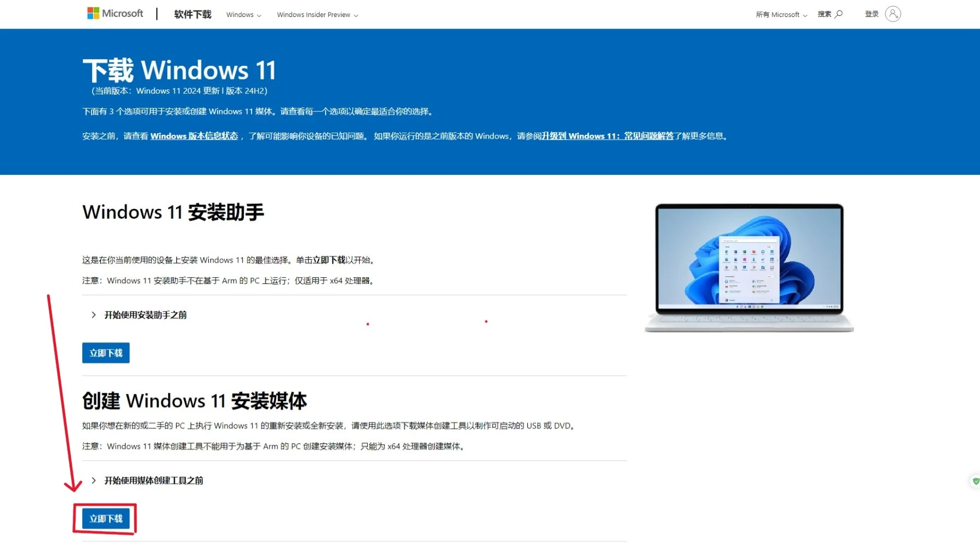Expand the 开始使用媒体创建工具之前 section
The image size is (980, 543).
153,481
